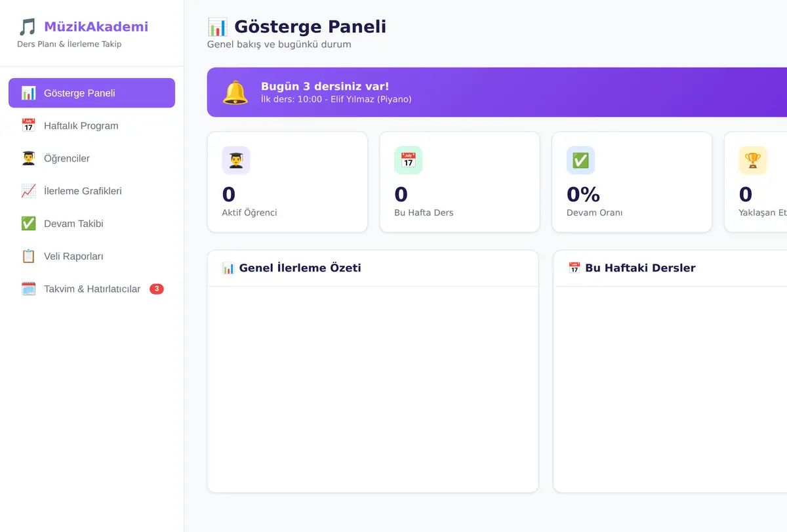Image resolution: width=787 pixels, height=532 pixels.
Task: Click the calendar icon beside Takvim & Hatırlatıcılar
Action: [x=28, y=289]
